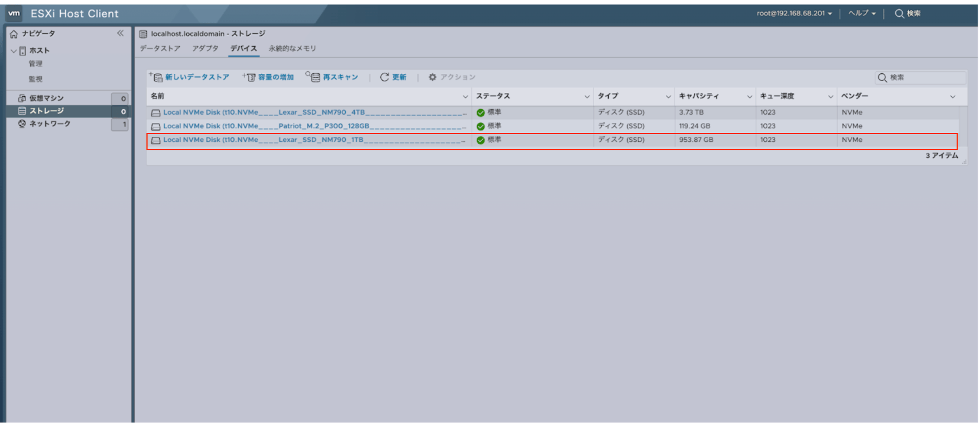Select 管理 under ホスト in navigator
The image size is (980, 424).
pos(36,64)
